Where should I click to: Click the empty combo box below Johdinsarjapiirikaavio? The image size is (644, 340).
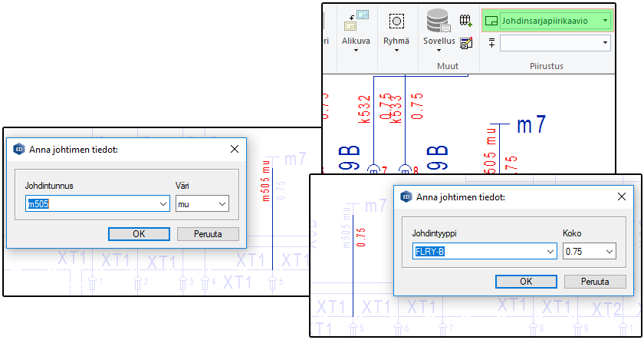[555, 43]
